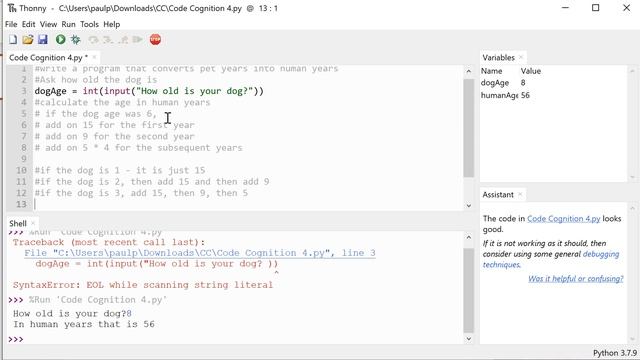640x360 pixels.
Task: Select the humanAge variable row
Action: point(553,96)
